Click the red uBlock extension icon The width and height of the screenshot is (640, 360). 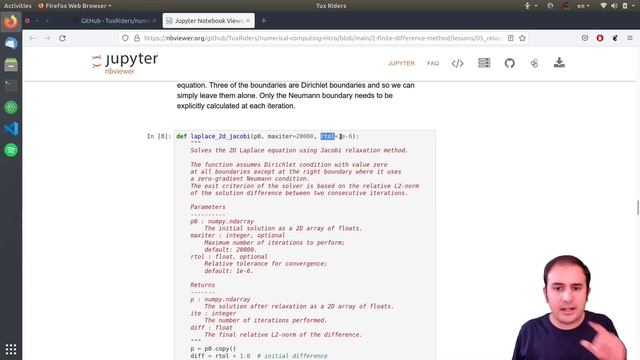600,38
